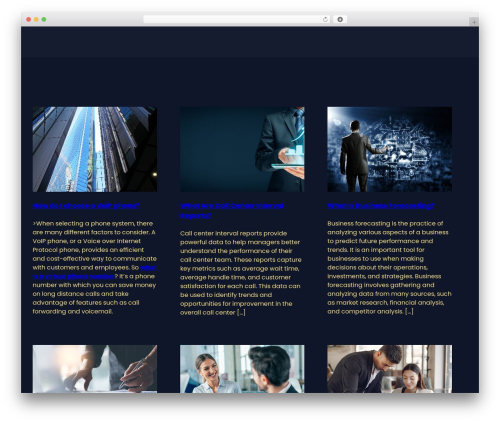
Task: Click the browser address bar field
Action: tap(237, 20)
